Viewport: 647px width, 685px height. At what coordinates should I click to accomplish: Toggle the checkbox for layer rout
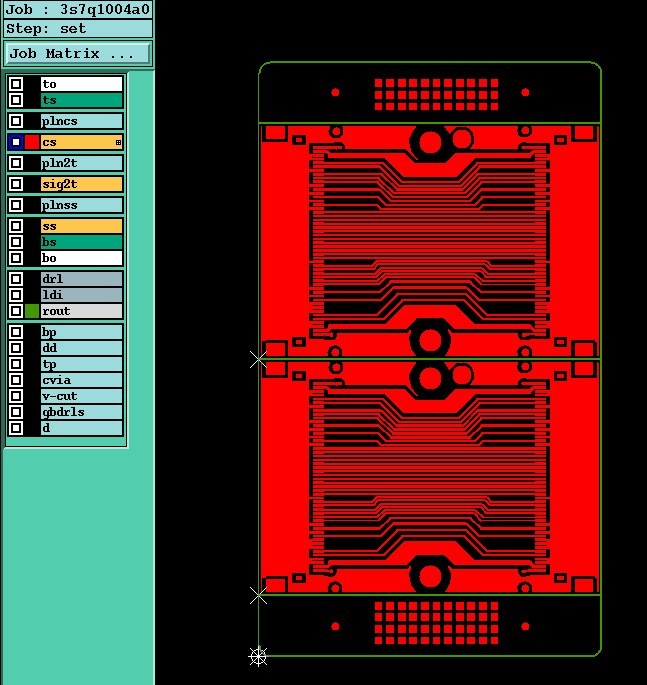pyautogui.click(x=16, y=311)
